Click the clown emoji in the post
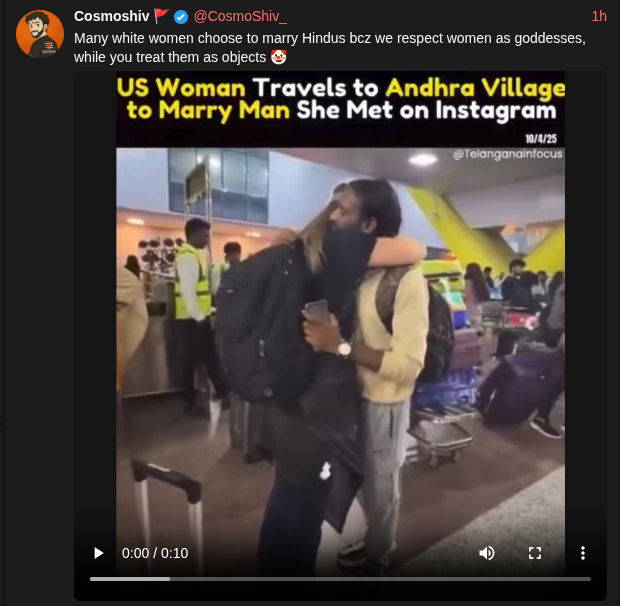 click(279, 57)
